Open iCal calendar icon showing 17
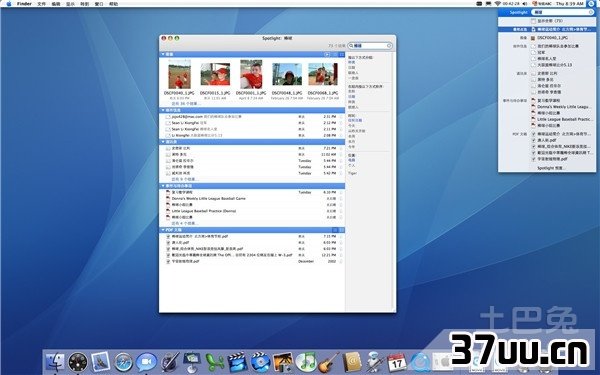600x375 pixels. 396,362
